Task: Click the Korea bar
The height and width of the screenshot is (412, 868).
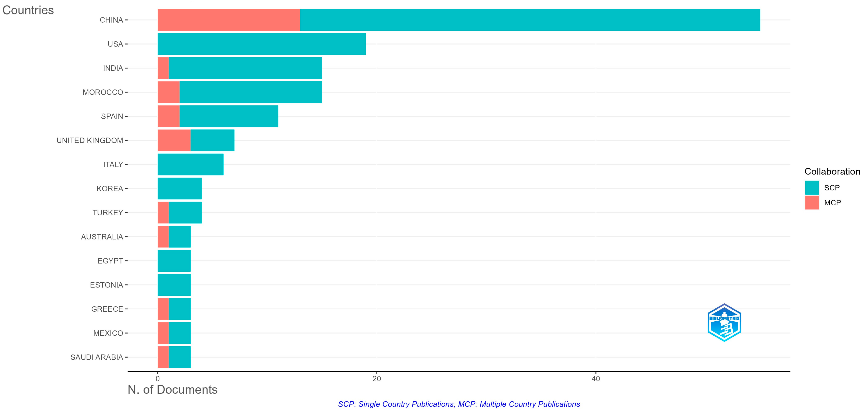Action: tap(180, 188)
